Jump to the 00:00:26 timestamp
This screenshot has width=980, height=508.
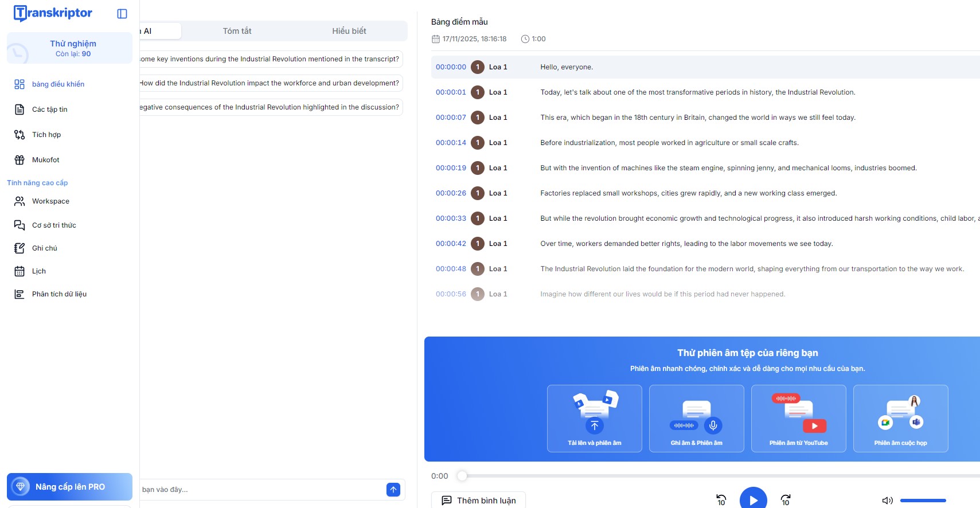tap(451, 193)
